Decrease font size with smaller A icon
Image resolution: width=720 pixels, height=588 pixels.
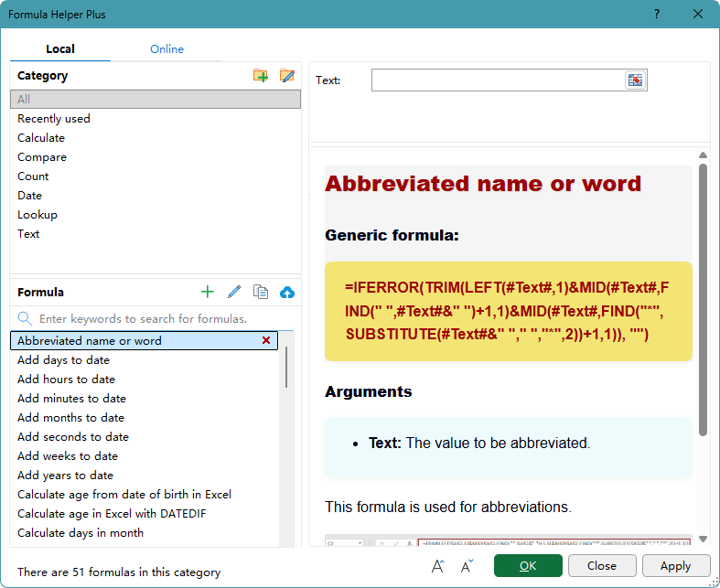[x=467, y=566]
